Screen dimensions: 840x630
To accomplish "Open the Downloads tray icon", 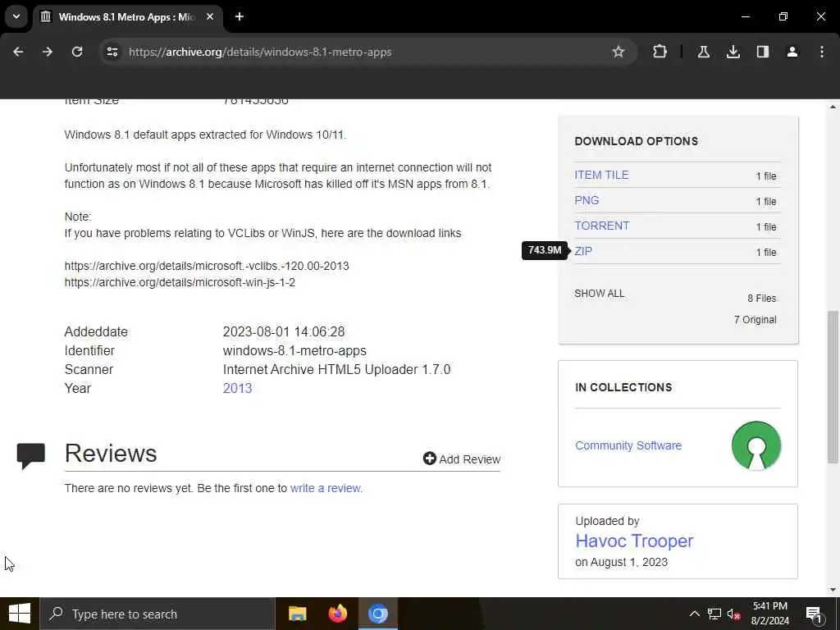I will (733, 52).
